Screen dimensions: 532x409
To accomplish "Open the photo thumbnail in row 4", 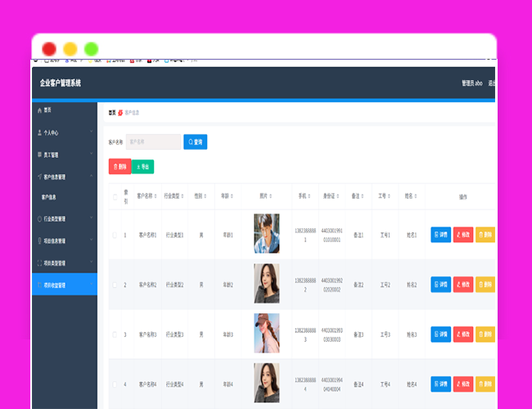I will coord(267,383).
